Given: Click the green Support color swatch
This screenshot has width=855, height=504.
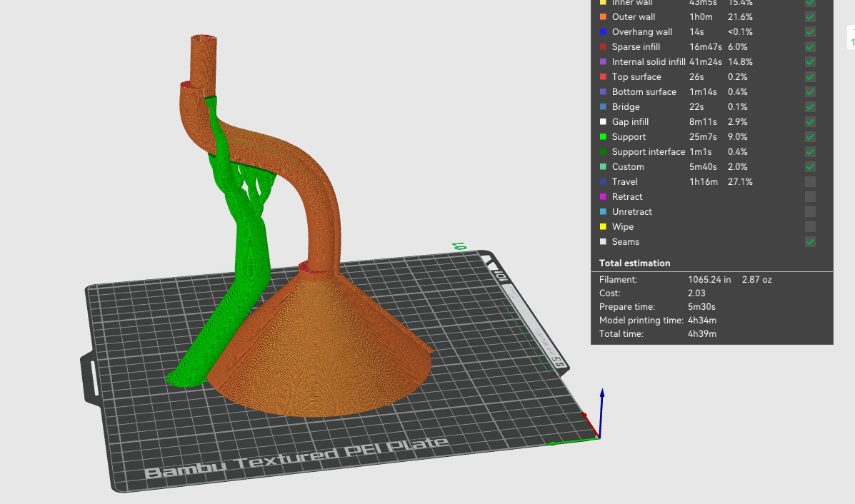Looking at the screenshot, I should click(603, 137).
